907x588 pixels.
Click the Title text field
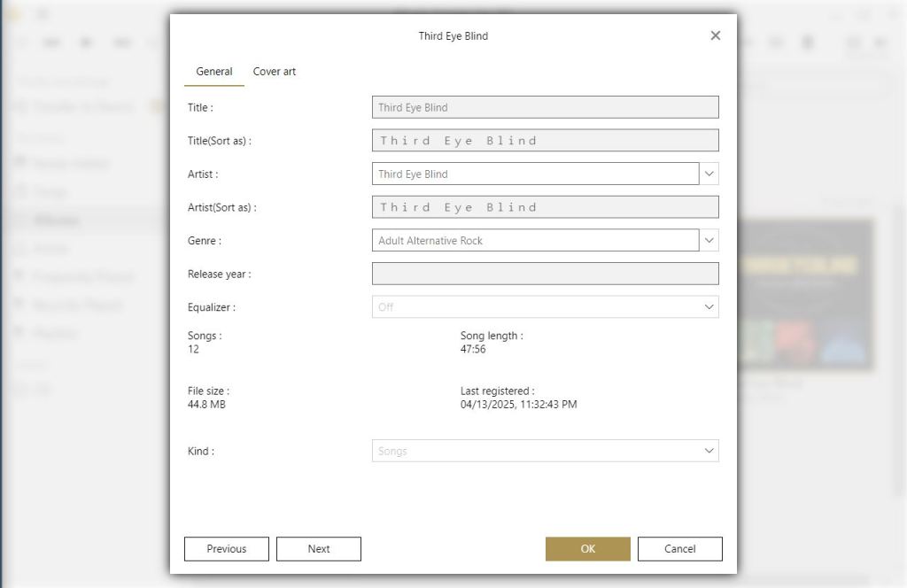pos(545,108)
